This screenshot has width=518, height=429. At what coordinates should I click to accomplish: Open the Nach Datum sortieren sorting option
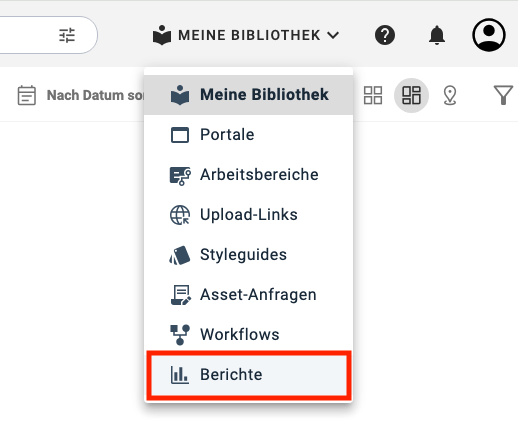[95, 95]
